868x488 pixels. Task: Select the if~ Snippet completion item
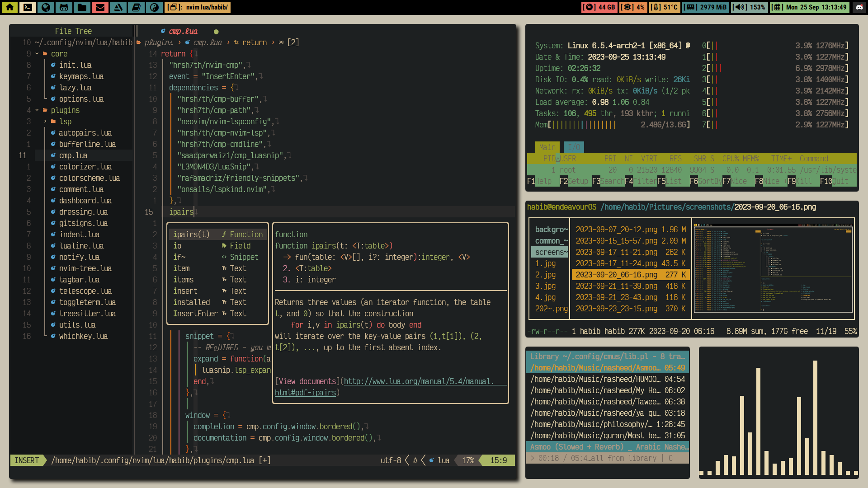(x=218, y=257)
